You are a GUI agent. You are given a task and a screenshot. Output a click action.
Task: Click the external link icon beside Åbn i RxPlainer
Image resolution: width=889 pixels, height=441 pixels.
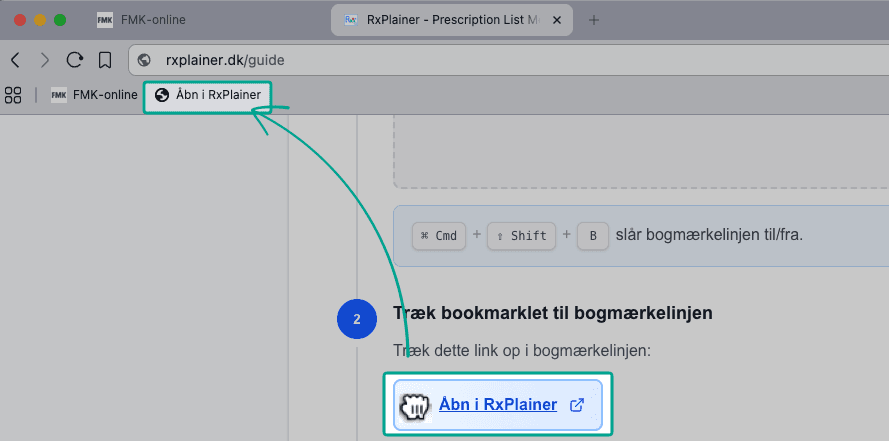pos(577,405)
